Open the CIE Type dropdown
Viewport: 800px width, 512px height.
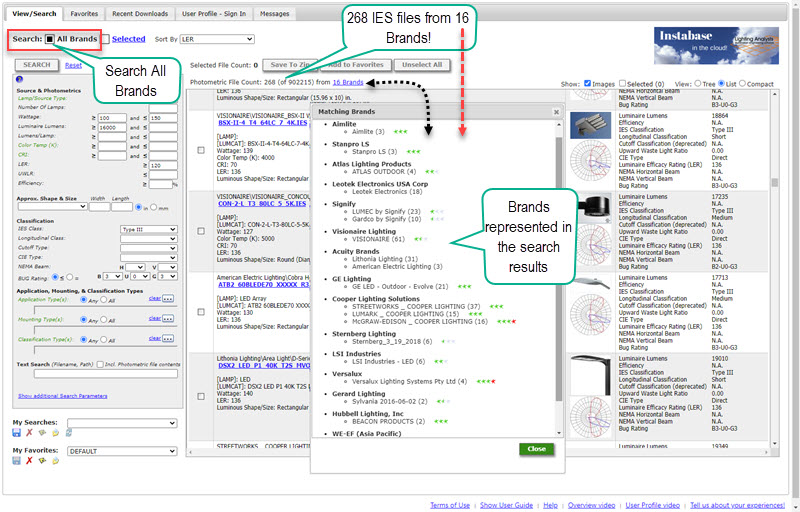pyautogui.click(x=148, y=258)
